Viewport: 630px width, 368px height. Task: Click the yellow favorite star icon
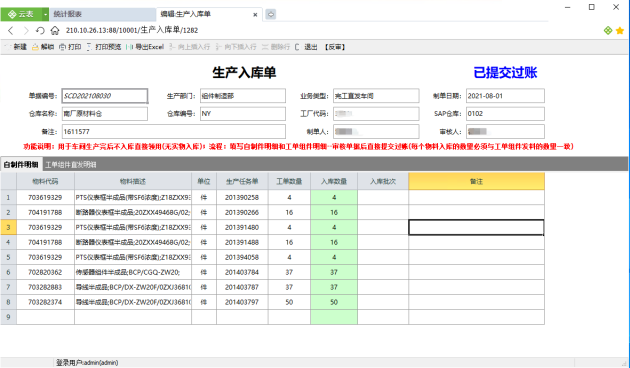point(620,31)
